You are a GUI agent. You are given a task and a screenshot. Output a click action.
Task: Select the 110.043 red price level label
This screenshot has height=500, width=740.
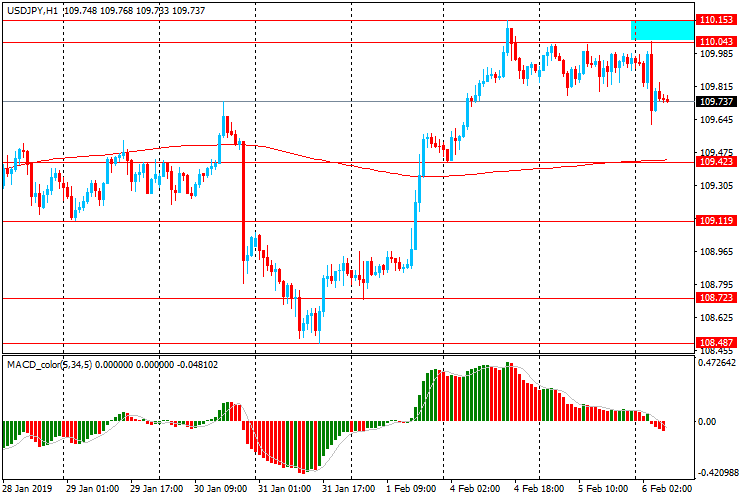(x=716, y=42)
